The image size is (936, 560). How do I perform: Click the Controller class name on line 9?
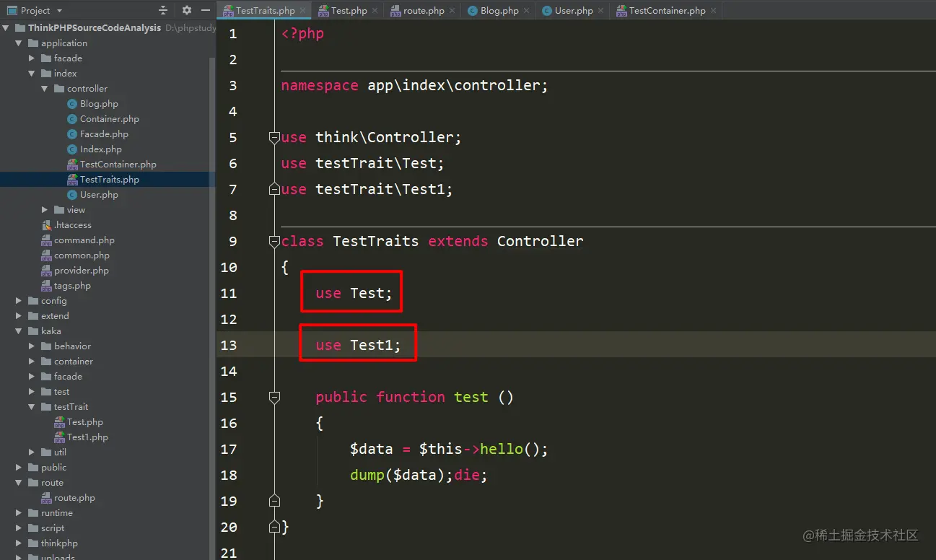pos(541,241)
